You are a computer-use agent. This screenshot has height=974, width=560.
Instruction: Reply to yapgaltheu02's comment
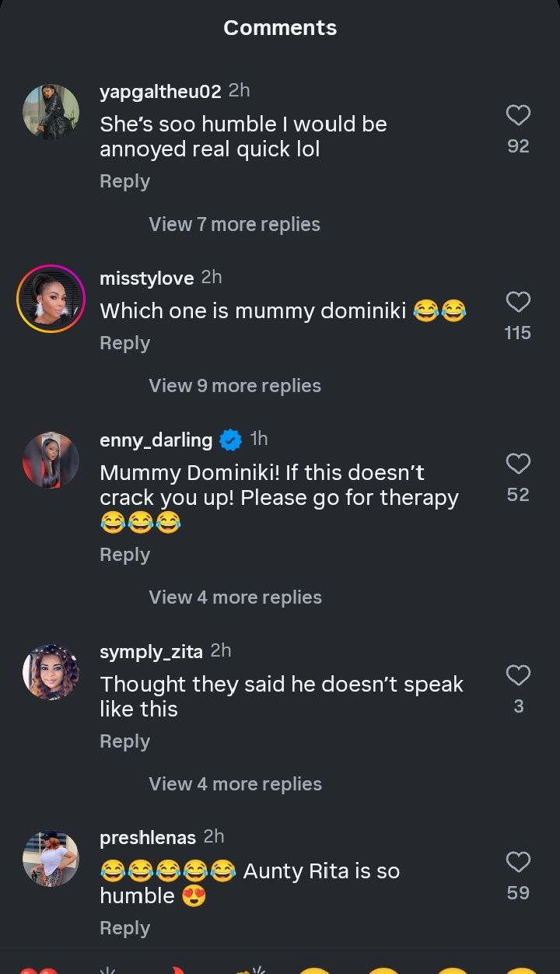(124, 181)
